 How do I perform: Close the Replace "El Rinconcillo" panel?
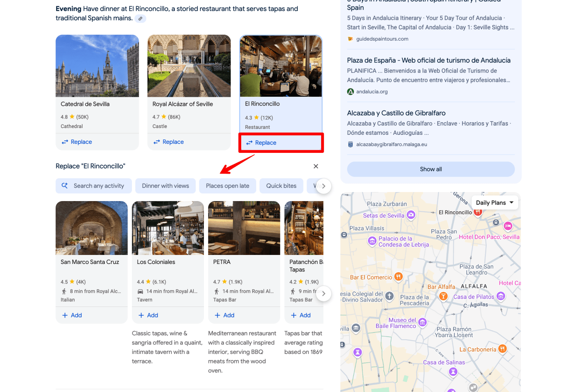point(316,166)
